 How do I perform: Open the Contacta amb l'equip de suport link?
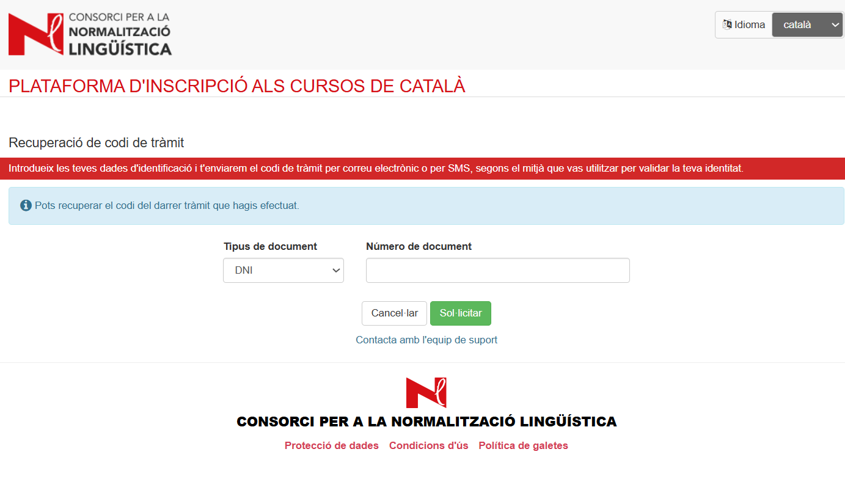426,340
